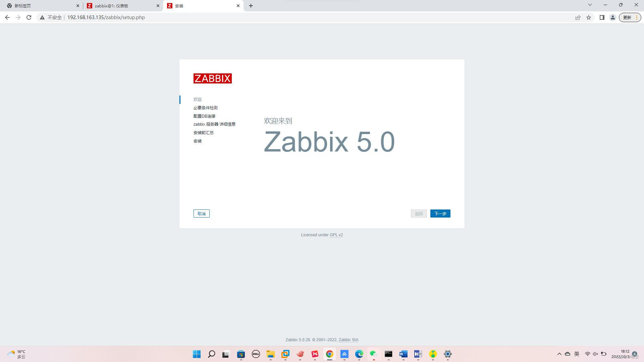The width and height of the screenshot is (644, 362).
Task: Open the red X app (Xmind) on taskbar
Action: point(315,354)
